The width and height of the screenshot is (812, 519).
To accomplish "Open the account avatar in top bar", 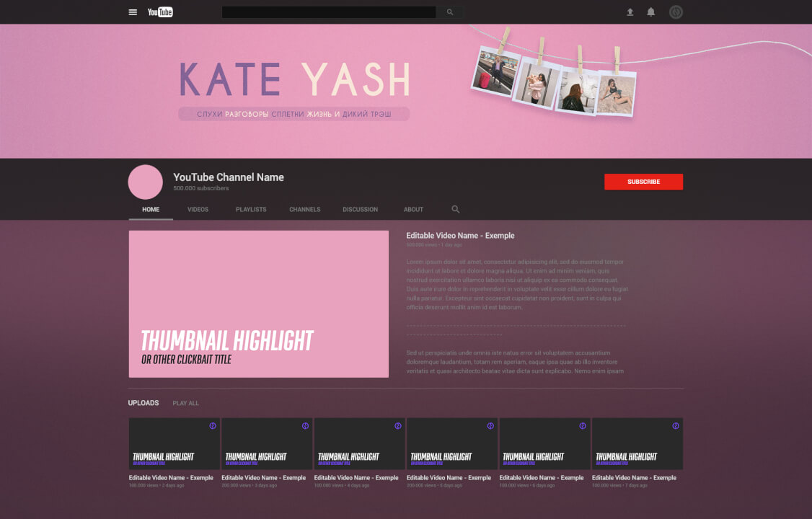I will [x=676, y=12].
